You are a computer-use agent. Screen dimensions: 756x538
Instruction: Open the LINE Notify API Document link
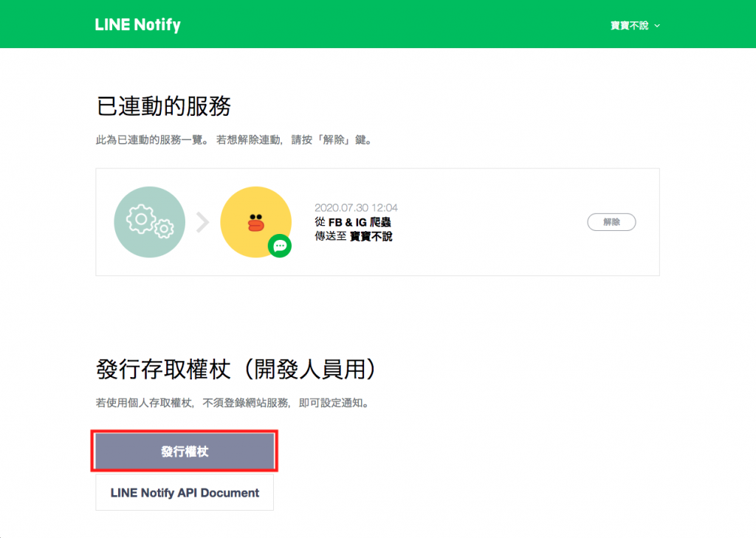tap(185, 493)
